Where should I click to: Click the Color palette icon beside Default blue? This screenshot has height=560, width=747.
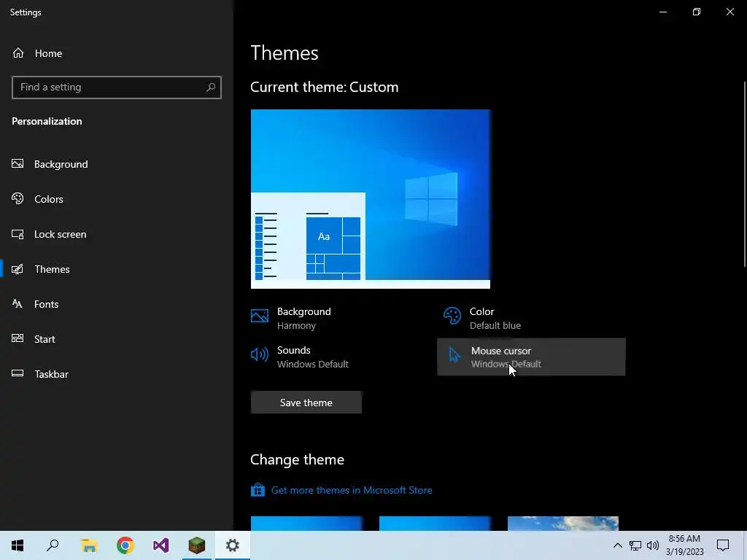point(452,316)
